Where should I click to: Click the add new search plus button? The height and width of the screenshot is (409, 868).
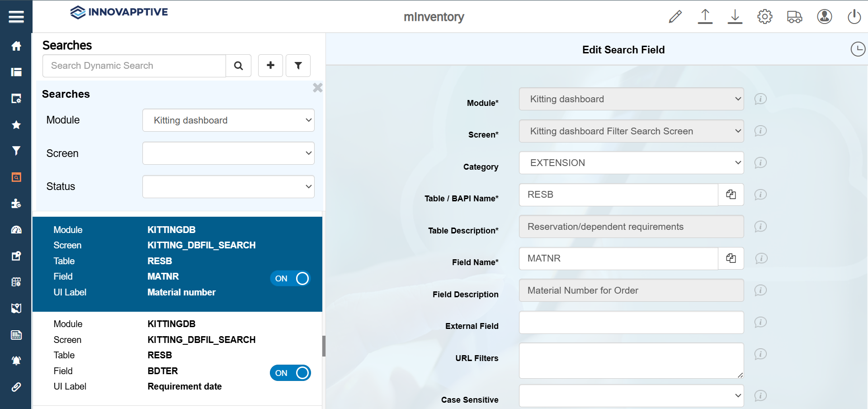point(270,66)
